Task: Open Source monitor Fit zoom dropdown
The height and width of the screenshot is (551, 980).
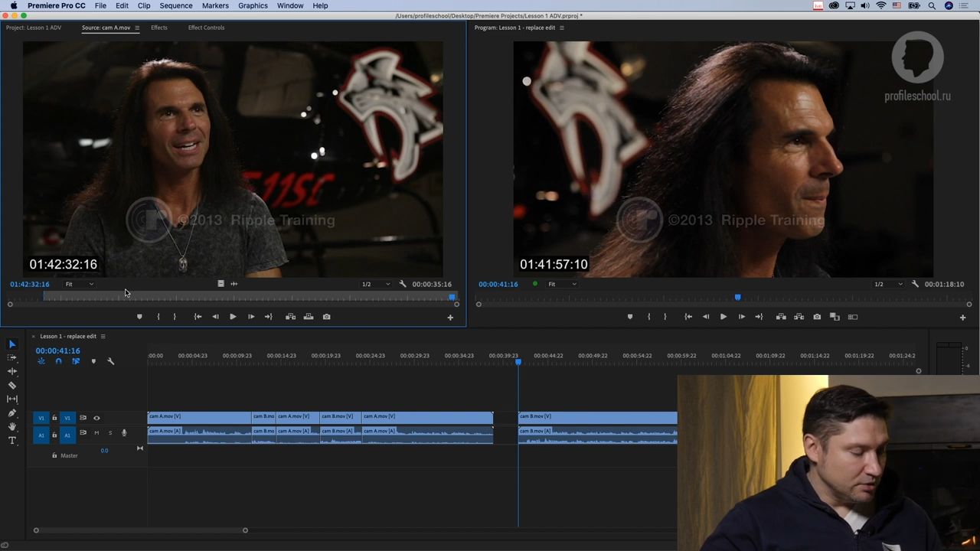Action: 80,284
